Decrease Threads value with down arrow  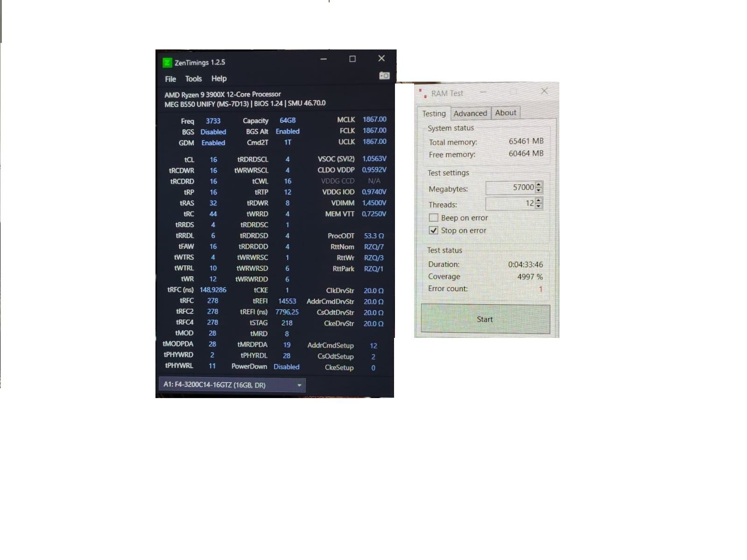[x=539, y=206]
